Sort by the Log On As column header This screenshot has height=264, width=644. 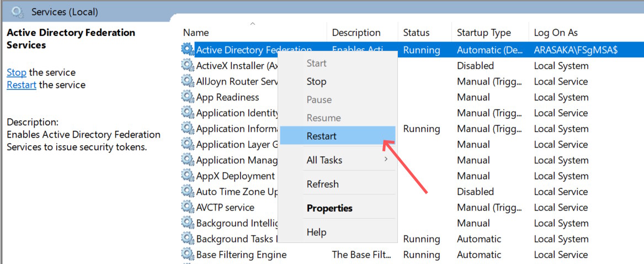pos(555,33)
